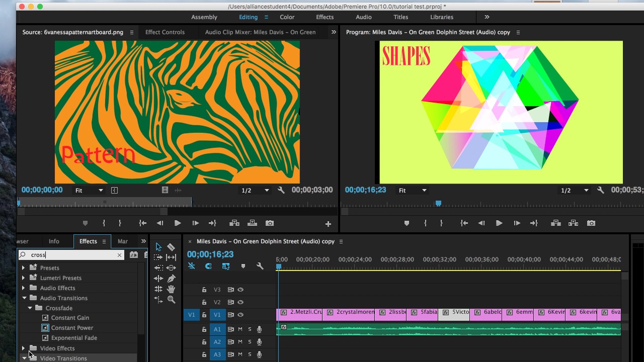Enable voice-over record on A3

point(259,354)
